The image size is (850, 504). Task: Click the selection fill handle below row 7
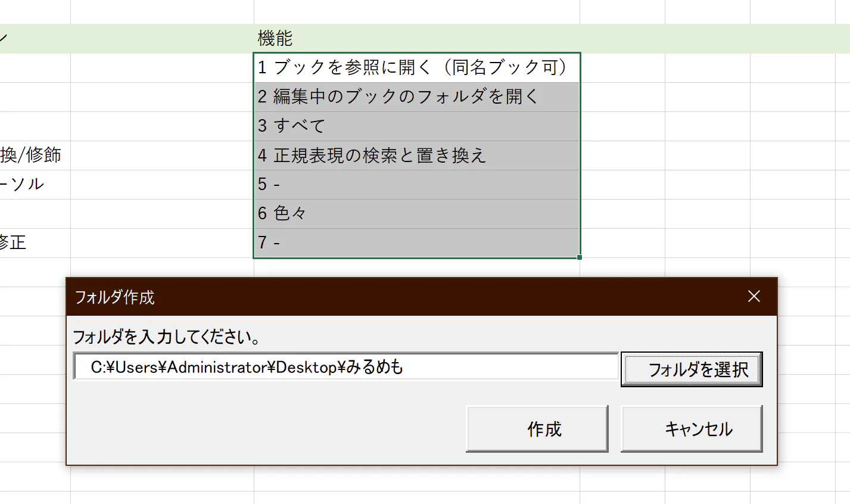(580, 257)
